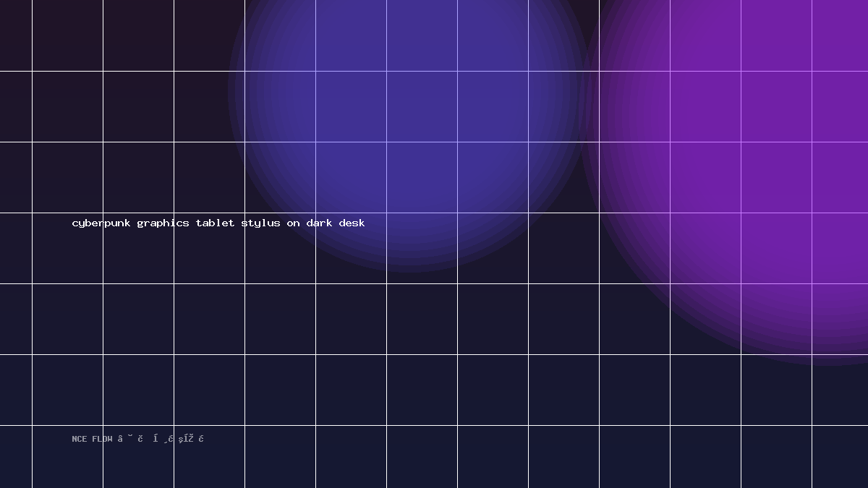This screenshot has height=488, width=868.
Task: Click the word "on" in the caption
Action: [293, 223]
